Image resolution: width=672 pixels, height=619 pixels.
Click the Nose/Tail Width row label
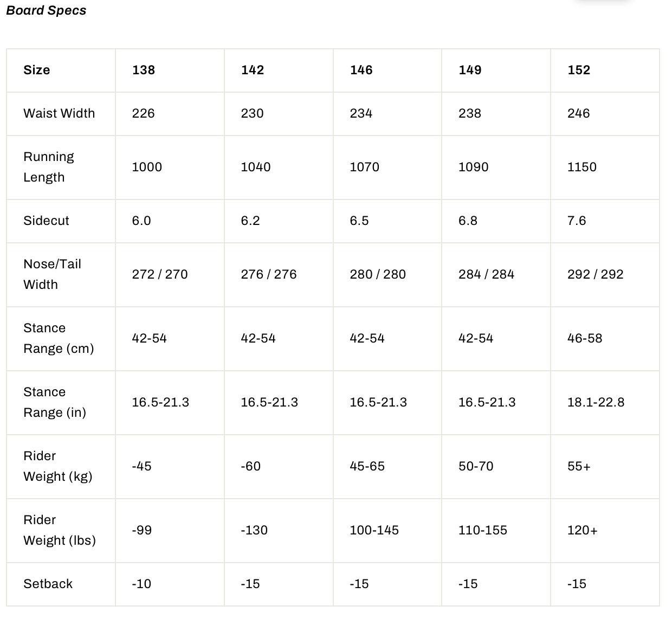click(52, 274)
